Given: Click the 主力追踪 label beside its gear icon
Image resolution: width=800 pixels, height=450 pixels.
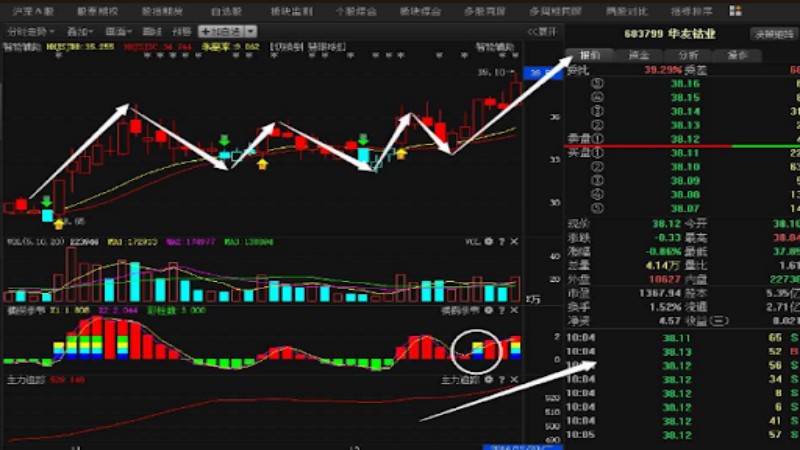Looking at the screenshot, I should 460,380.
